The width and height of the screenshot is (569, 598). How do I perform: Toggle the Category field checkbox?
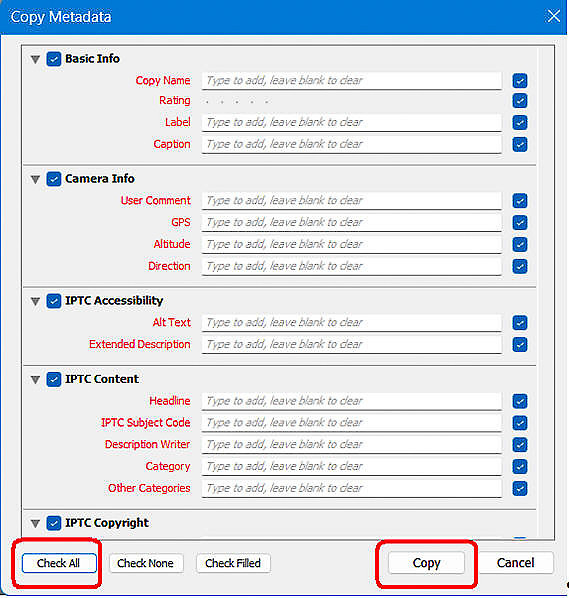click(520, 466)
